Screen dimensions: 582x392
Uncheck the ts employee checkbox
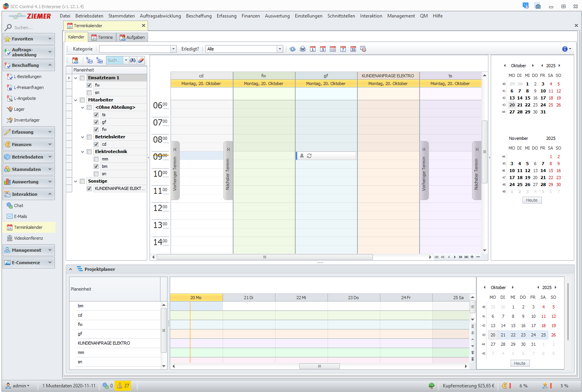(96, 115)
